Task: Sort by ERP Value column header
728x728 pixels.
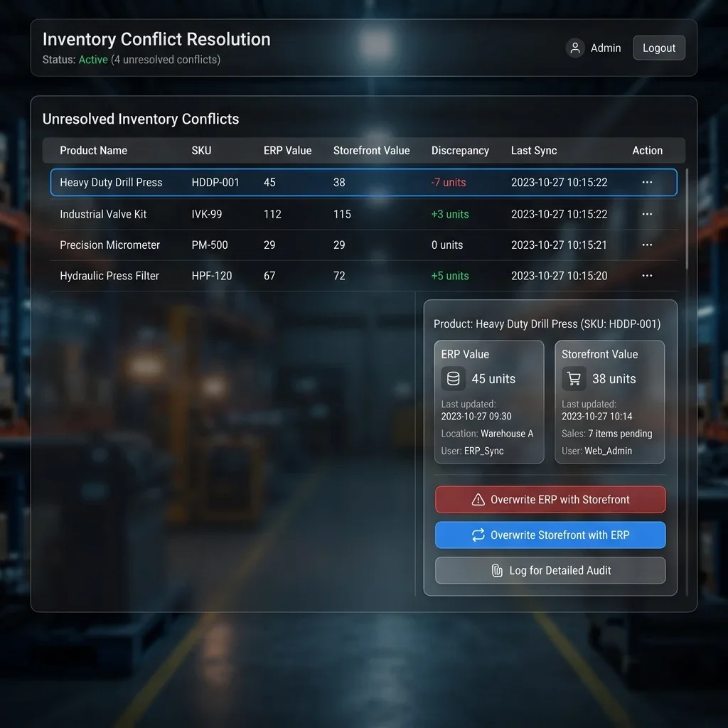Action: [287, 151]
